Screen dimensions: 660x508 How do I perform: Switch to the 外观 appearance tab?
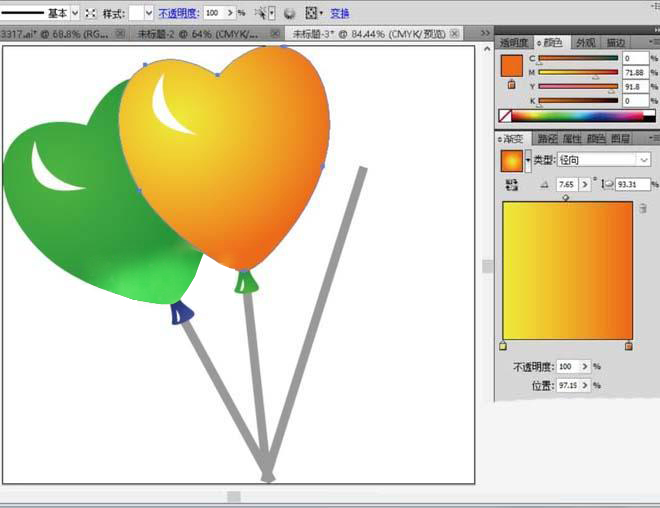(x=585, y=43)
